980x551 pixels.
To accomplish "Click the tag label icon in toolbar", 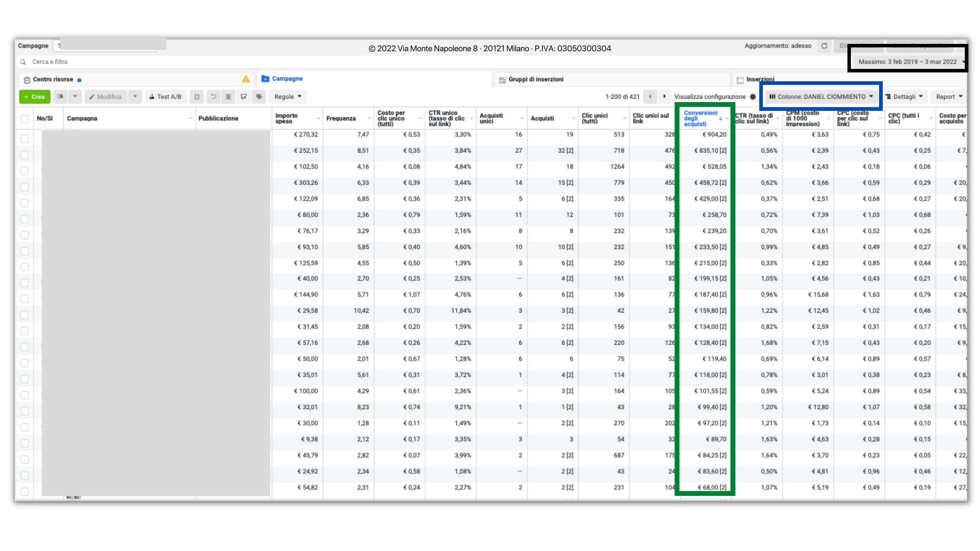I will click(259, 97).
